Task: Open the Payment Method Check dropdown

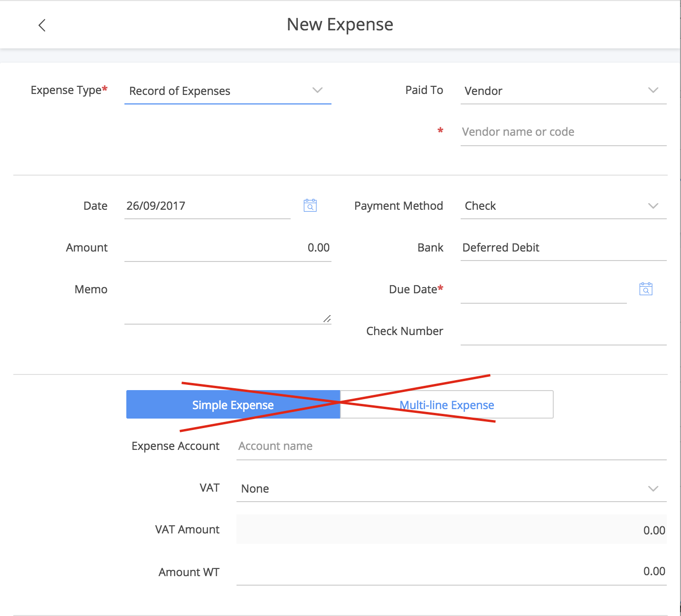Action: pyautogui.click(x=564, y=205)
